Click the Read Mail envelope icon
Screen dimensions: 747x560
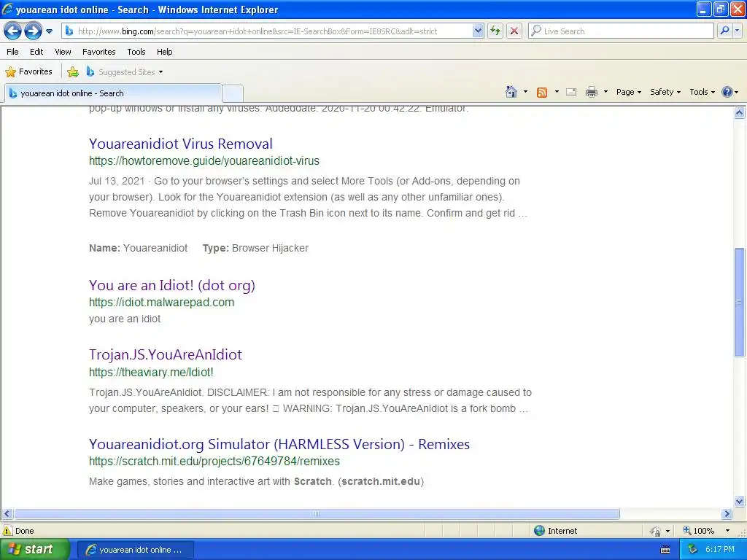click(x=571, y=92)
